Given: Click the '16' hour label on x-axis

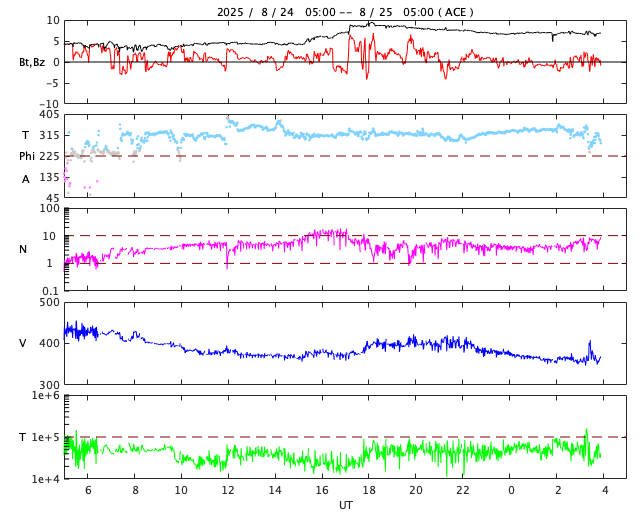Looking at the screenshot, I should coord(322,490).
